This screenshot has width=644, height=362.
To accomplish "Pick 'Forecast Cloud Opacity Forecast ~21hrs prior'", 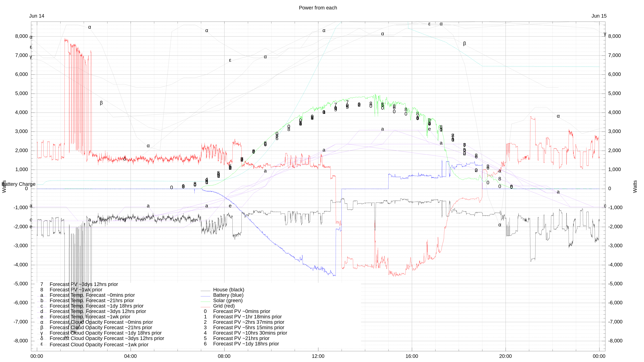I will [101, 328].
